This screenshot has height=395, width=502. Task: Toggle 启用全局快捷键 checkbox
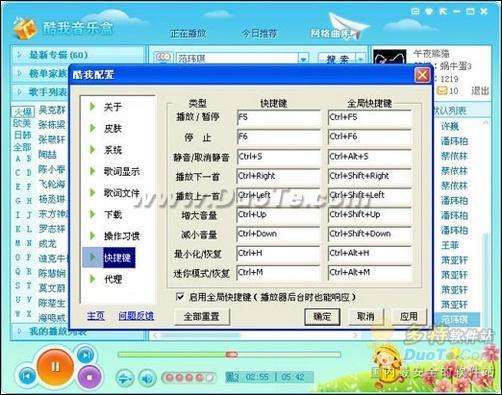180,296
